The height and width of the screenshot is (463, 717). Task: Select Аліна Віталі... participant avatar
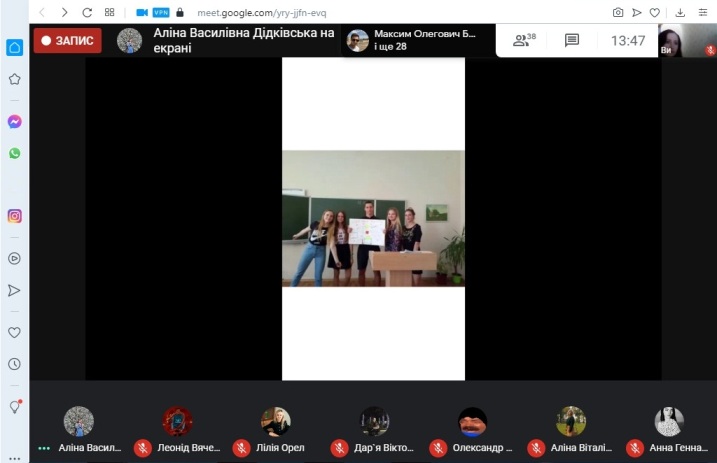coord(571,421)
